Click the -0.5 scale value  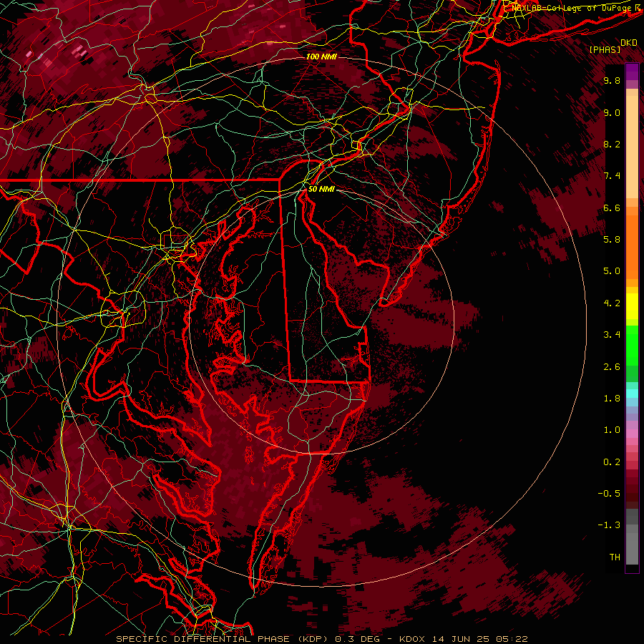609,493
